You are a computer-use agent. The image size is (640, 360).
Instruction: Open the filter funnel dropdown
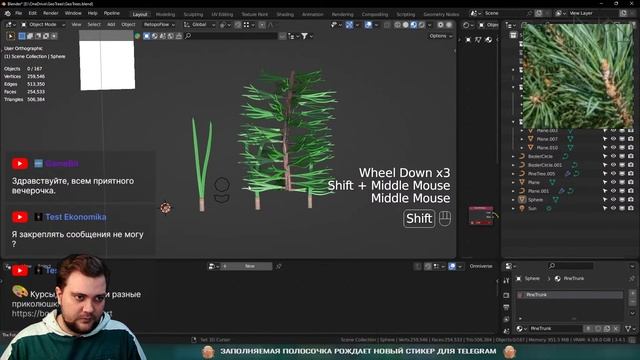click(307, 36)
